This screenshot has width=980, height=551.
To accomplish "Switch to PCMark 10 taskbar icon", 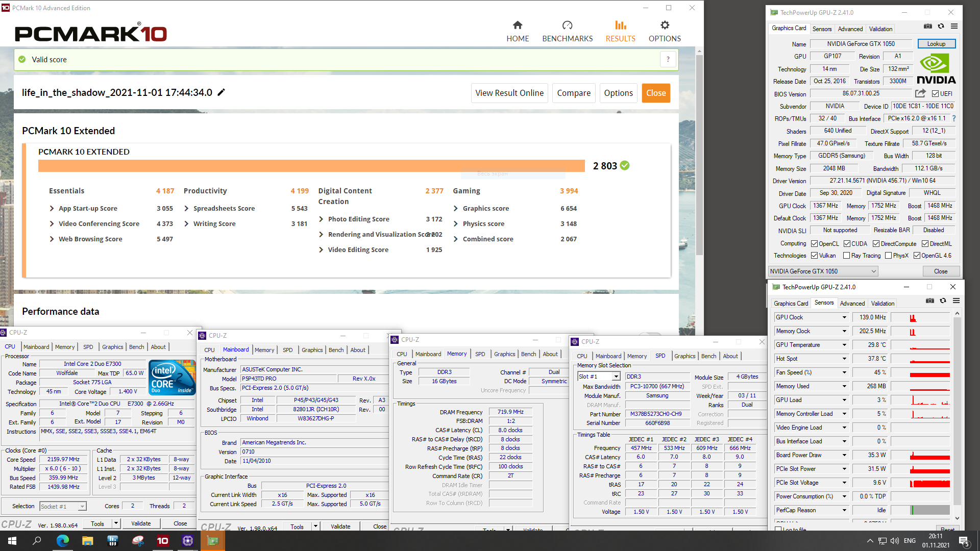I will click(x=162, y=541).
